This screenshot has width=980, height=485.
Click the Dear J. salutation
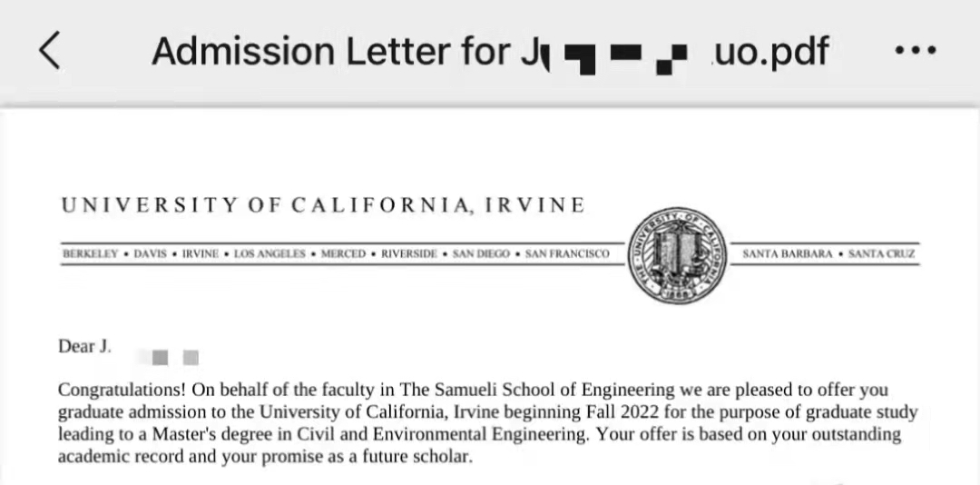tap(84, 347)
